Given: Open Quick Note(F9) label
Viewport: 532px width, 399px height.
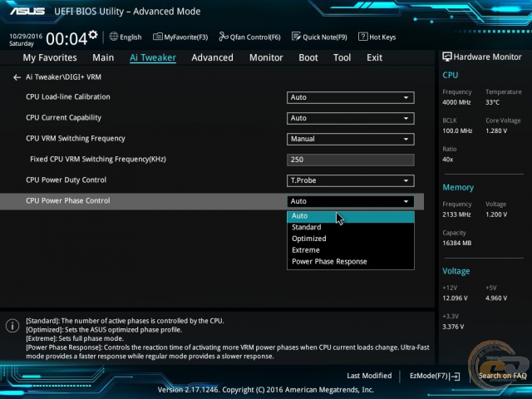Looking at the screenshot, I should pyautogui.click(x=325, y=37).
